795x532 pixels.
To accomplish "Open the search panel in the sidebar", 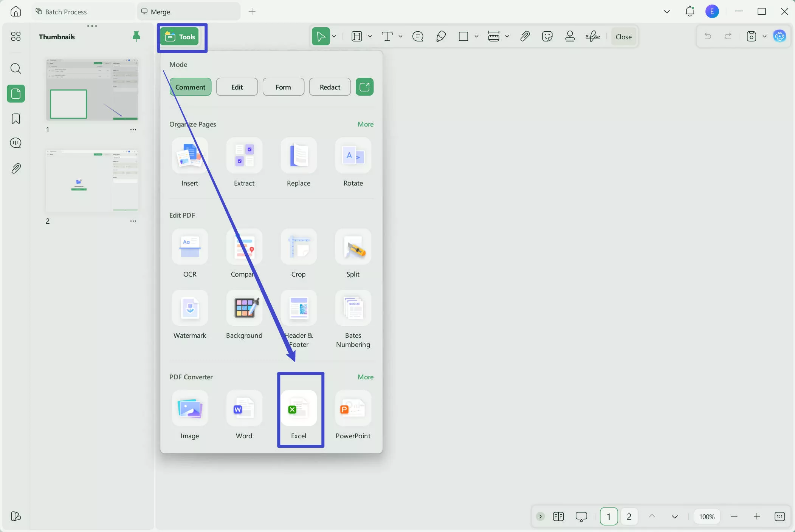I will click(16, 69).
